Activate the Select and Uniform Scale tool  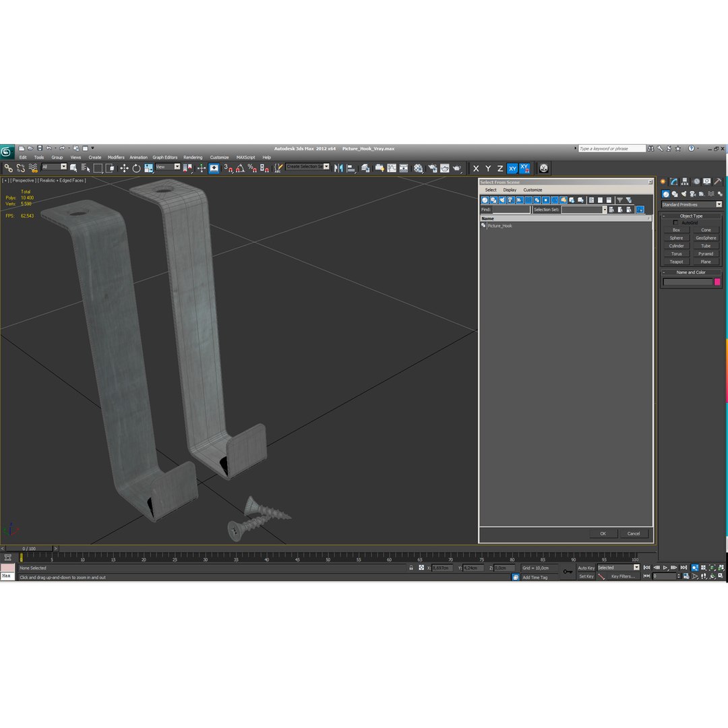pos(148,168)
